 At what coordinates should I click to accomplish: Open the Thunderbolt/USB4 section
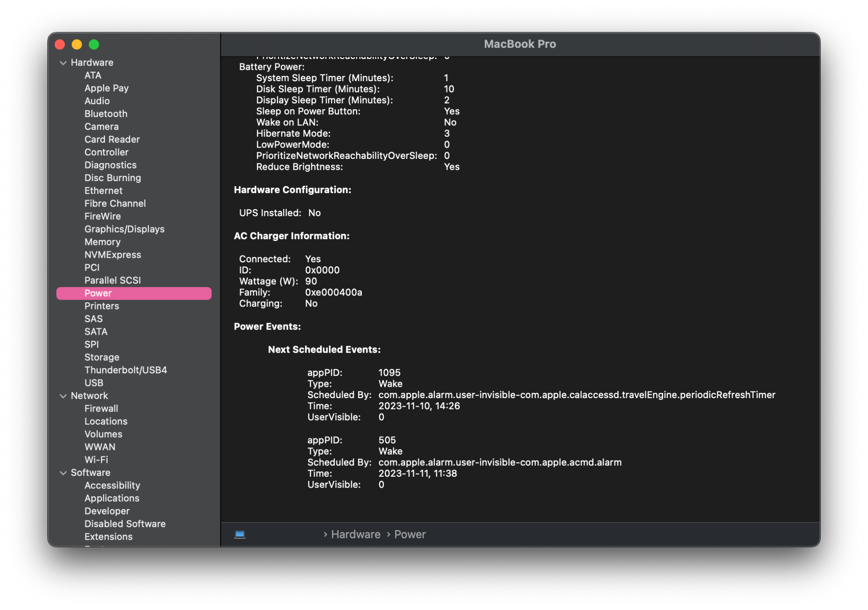tap(125, 370)
